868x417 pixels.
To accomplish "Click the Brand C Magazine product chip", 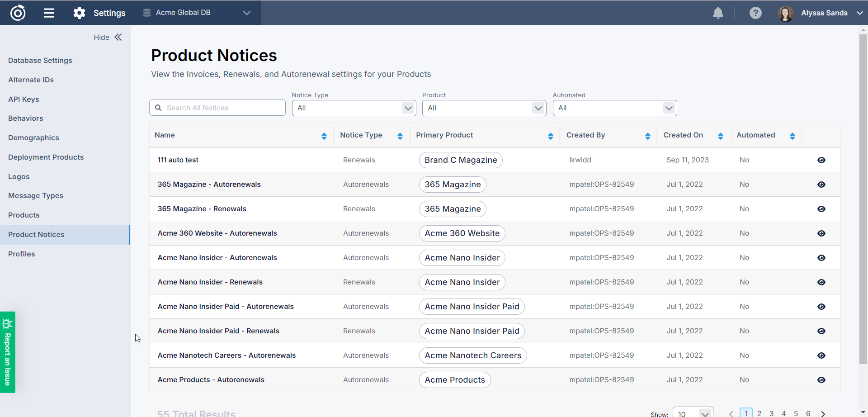I will pos(460,160).
